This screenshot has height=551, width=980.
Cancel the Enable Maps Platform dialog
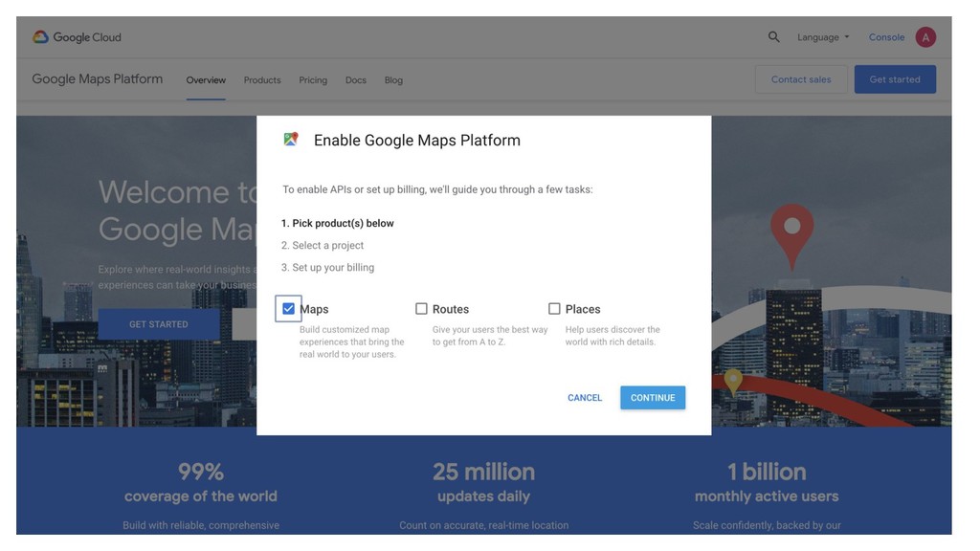coord(585,397)
